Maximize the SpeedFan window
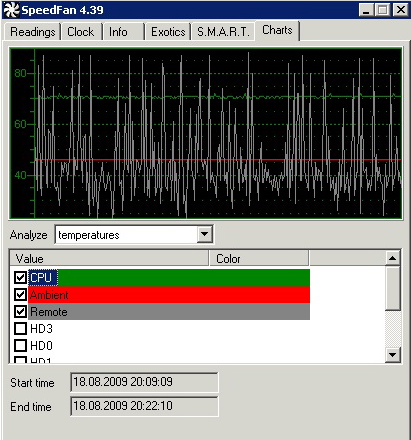Image resolution: width=411 pixels, height=440 pixels. tap(382, 10)
